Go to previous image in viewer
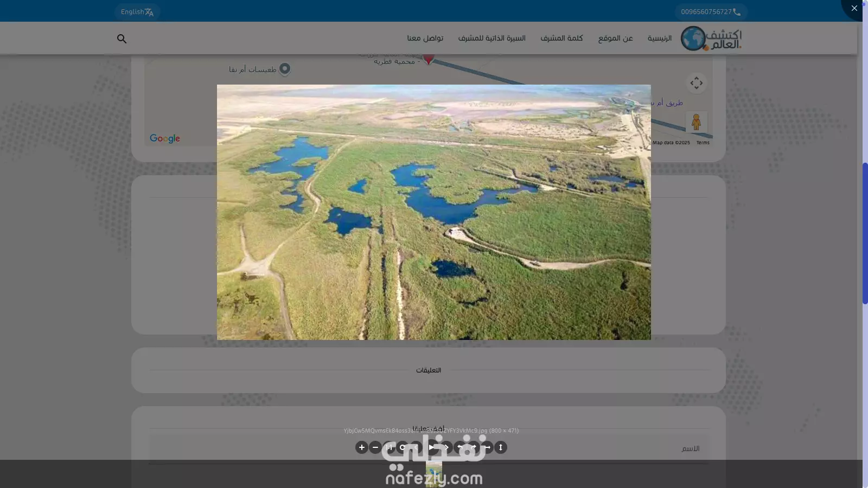868x488 pixels. tap(416, 447)
